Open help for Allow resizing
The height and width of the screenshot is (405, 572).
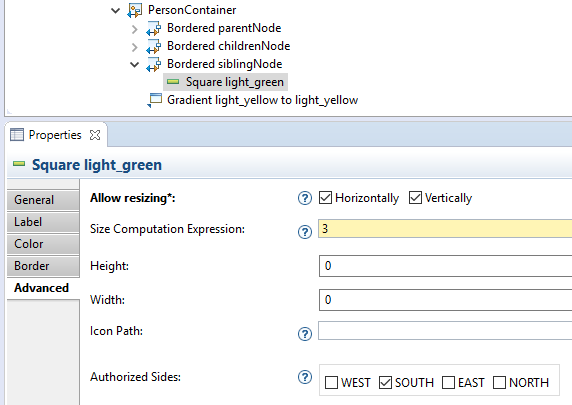point(305,198)
